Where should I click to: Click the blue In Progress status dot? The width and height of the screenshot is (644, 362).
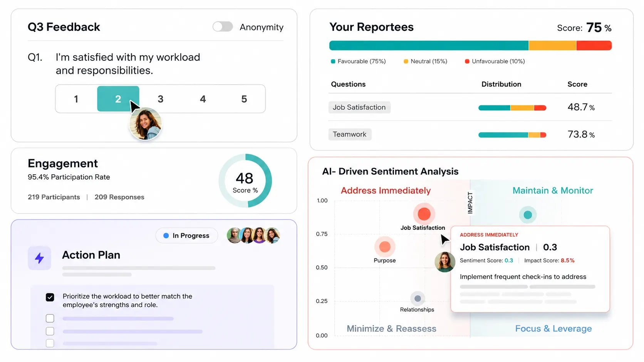coord(166,235)
